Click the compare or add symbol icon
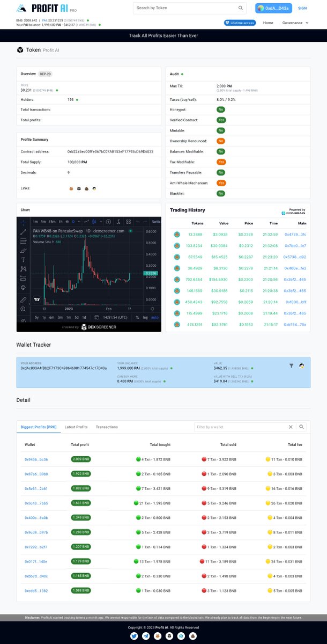The image size is (327, 644). click(x=108, y=222)
